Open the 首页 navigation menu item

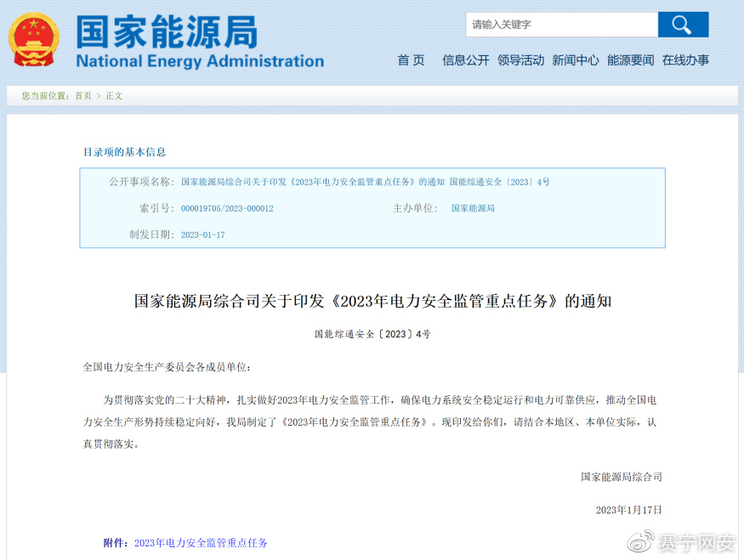point(411,60)
